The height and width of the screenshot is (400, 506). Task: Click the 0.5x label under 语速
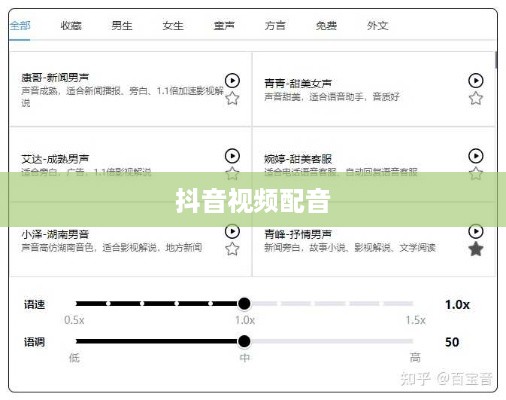(x=74, y=320)
